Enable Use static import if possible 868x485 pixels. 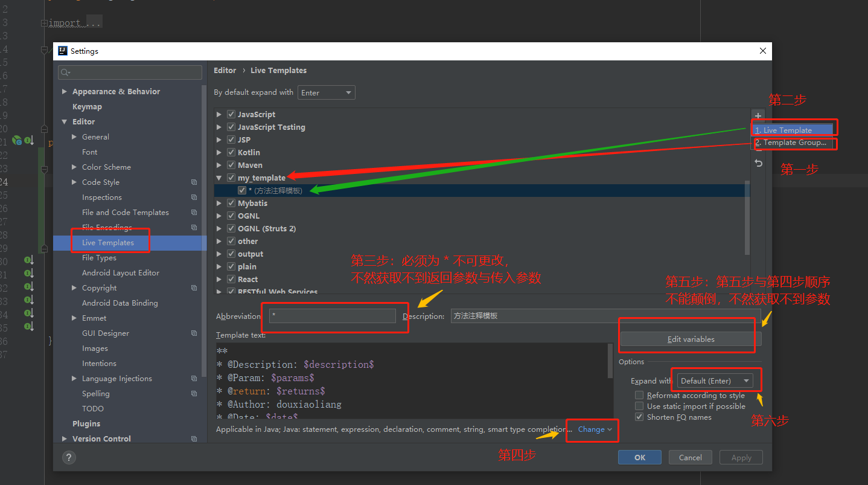(x=639, y=406)
